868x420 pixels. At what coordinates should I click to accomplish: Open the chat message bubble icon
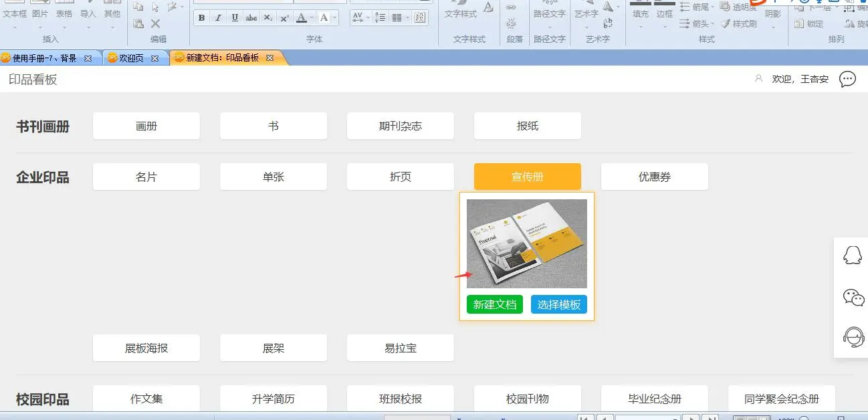coord(847,79)
